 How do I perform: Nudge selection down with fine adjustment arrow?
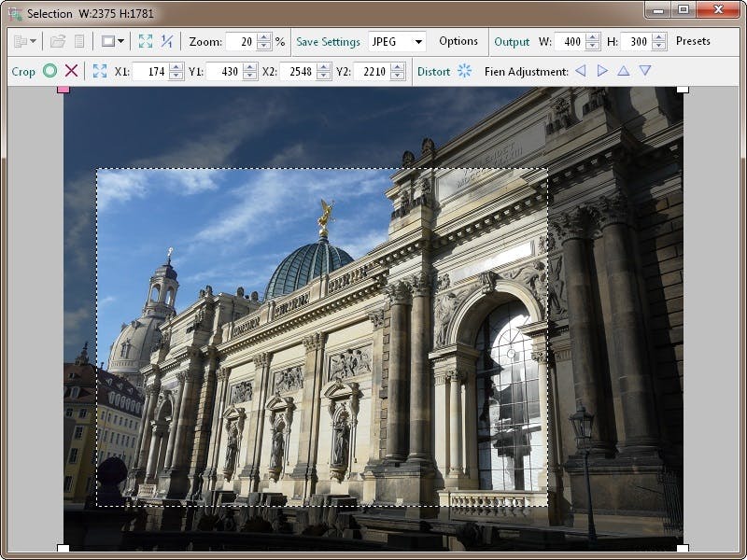coord(645,71)
